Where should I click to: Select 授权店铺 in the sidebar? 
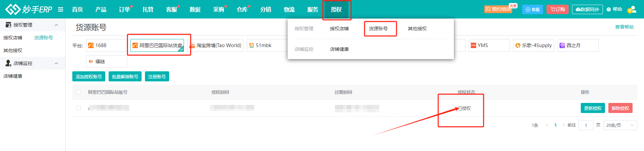pyautogui.click(x=13, y=38)
